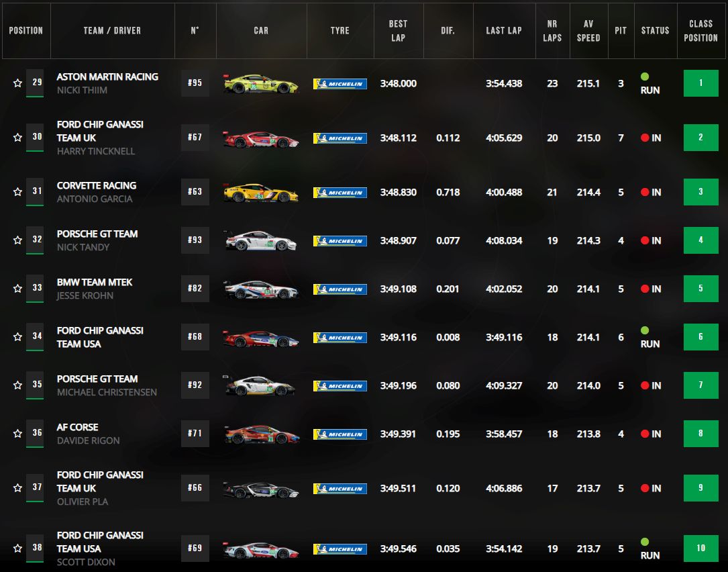Image resolution: width=728 pixels, height=572 pixels.
Task: Click the Nr Laps column header
Action: 552,31
